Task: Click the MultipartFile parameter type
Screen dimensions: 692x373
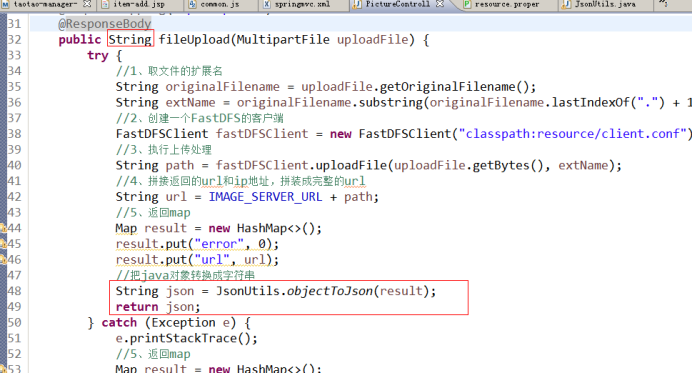Action: (x=283, y=40)
